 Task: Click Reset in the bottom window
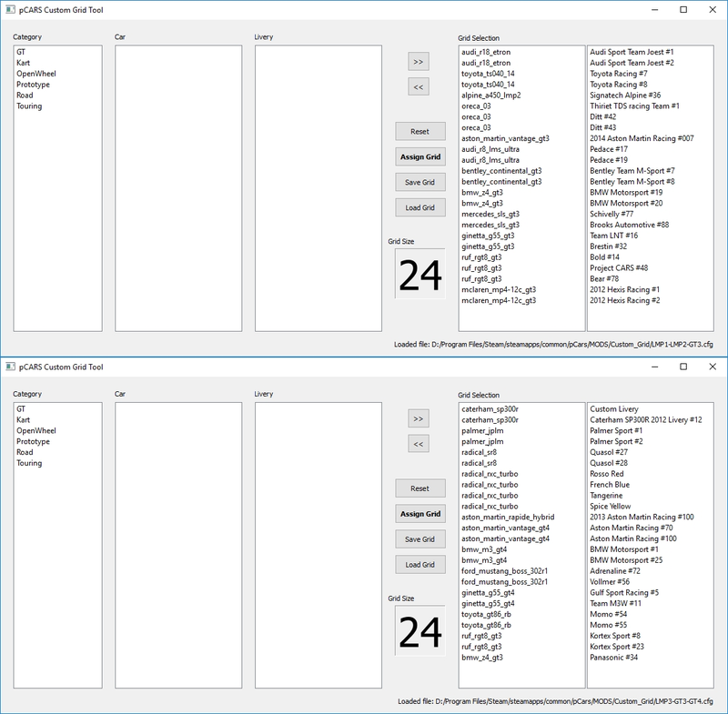[x=420, y=488]
